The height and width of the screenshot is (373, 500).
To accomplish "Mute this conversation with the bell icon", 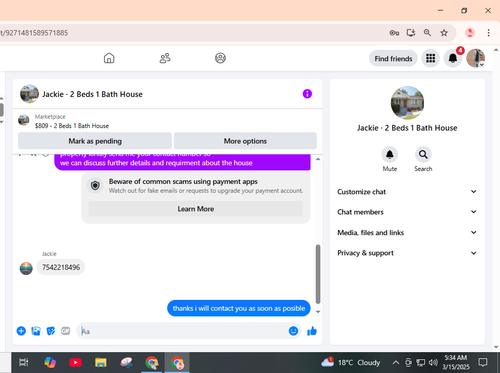I will coord(389,155).
